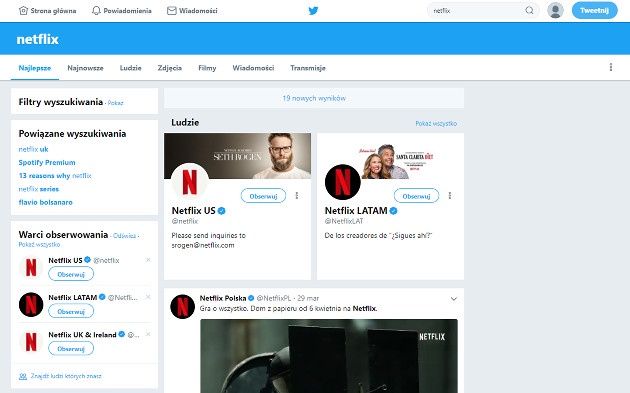
Task: Open the profile avatar menu
Action: pyautogui.click(x=555, y=10)
